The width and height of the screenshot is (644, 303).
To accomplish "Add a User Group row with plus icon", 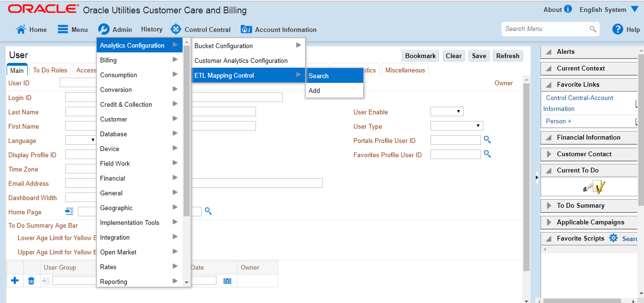I will (x=15, y=281).
